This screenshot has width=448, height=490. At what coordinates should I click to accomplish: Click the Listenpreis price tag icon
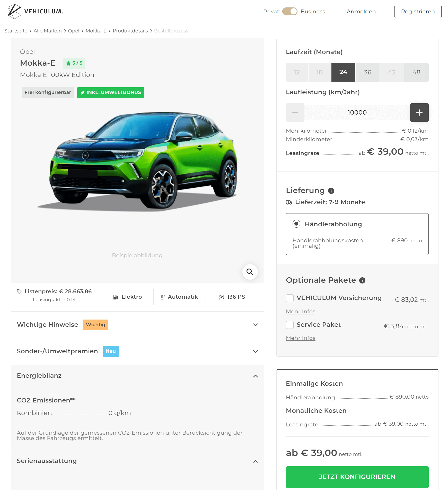tap(19, 291)
